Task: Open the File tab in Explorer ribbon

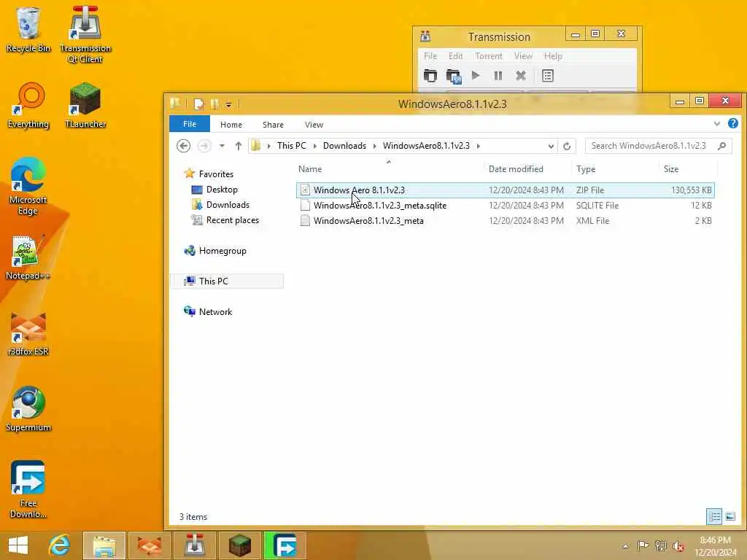Action: 190,124
